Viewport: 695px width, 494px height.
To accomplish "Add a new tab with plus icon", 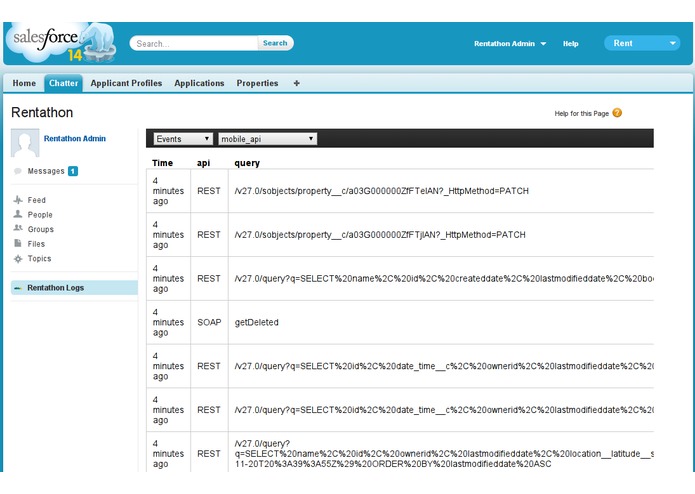I will (297, 83).
